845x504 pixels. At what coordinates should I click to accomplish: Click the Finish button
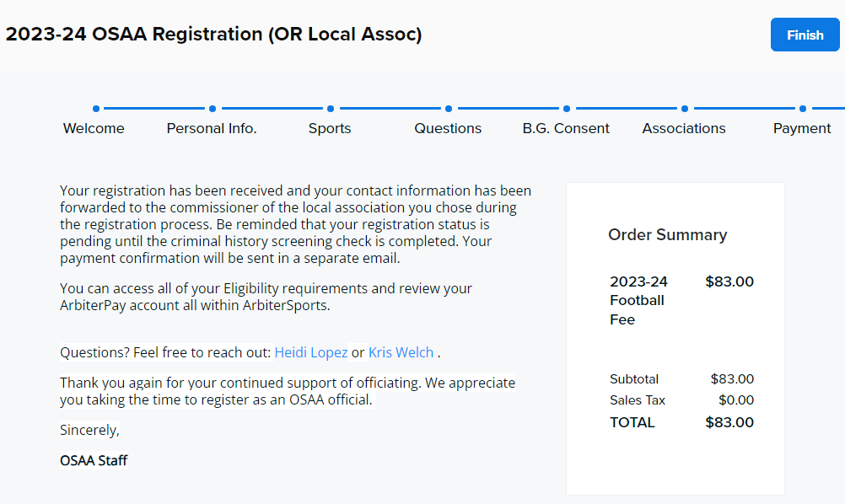click(805, 35)
